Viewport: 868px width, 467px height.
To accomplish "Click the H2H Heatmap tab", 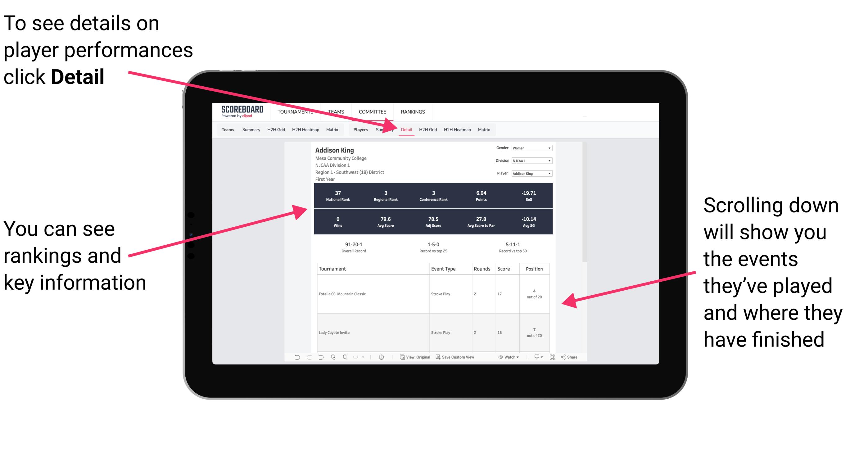I will 457,129.
